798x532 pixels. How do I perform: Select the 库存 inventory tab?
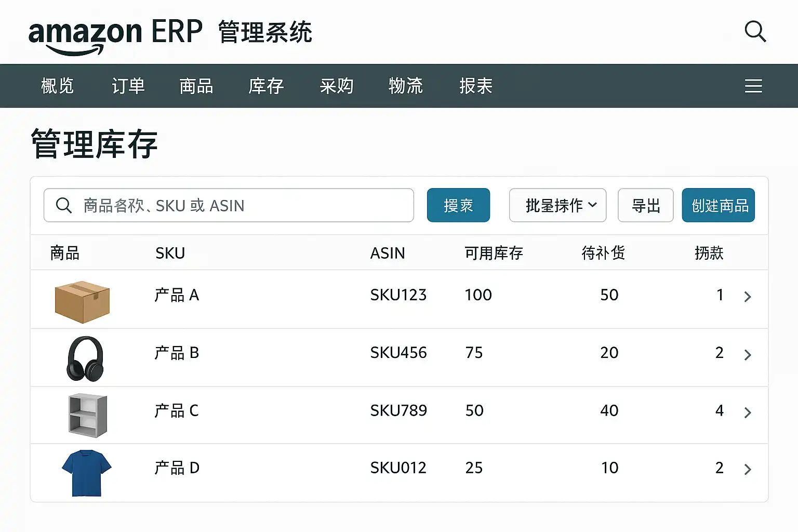click(266, 86)
